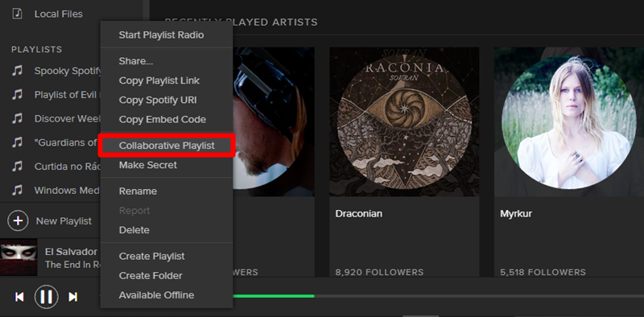Click music note icon beside Windows Media

[17, 190]
